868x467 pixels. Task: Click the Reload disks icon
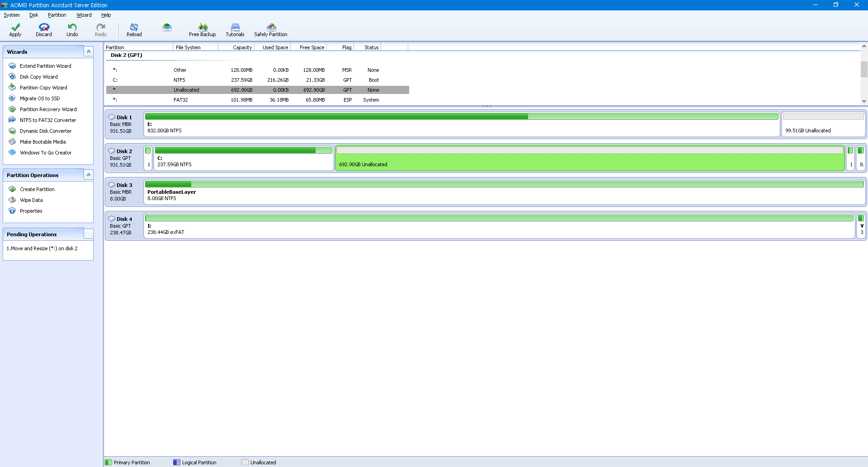click(x=134, y=30)
